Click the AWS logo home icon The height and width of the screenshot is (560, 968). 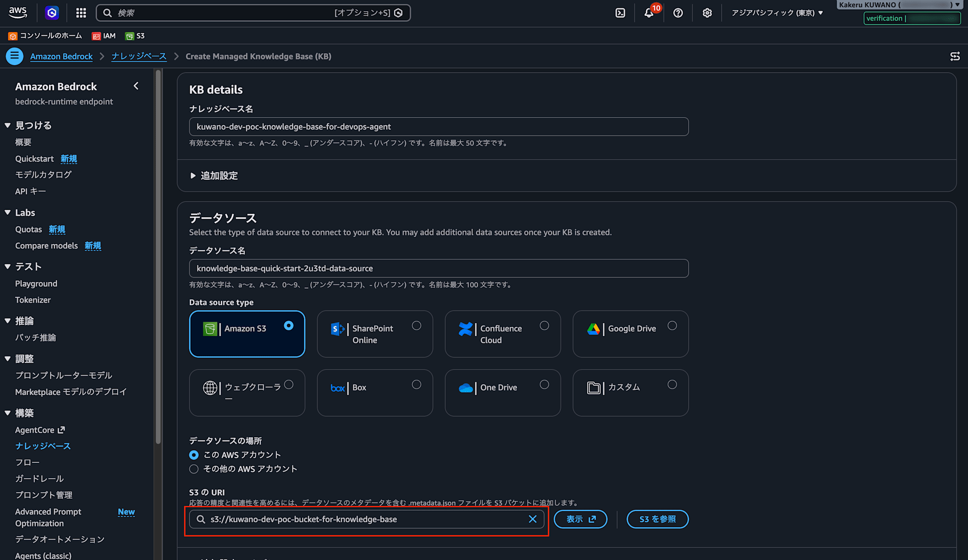pos(18,13)
